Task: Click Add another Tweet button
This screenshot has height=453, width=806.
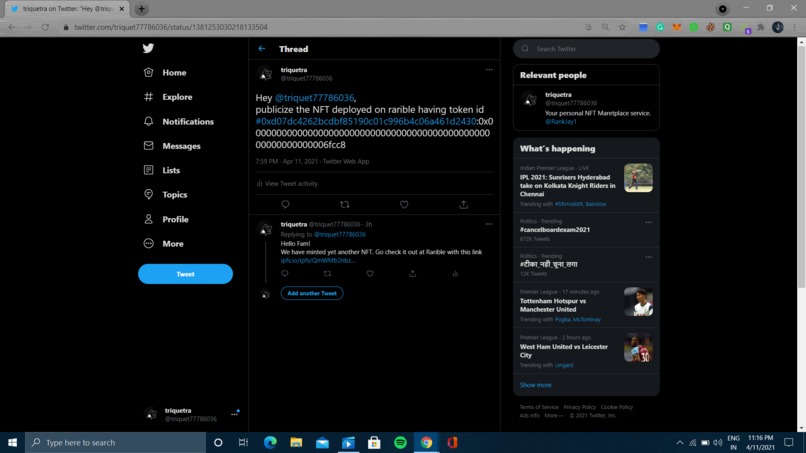Action: 312,293
